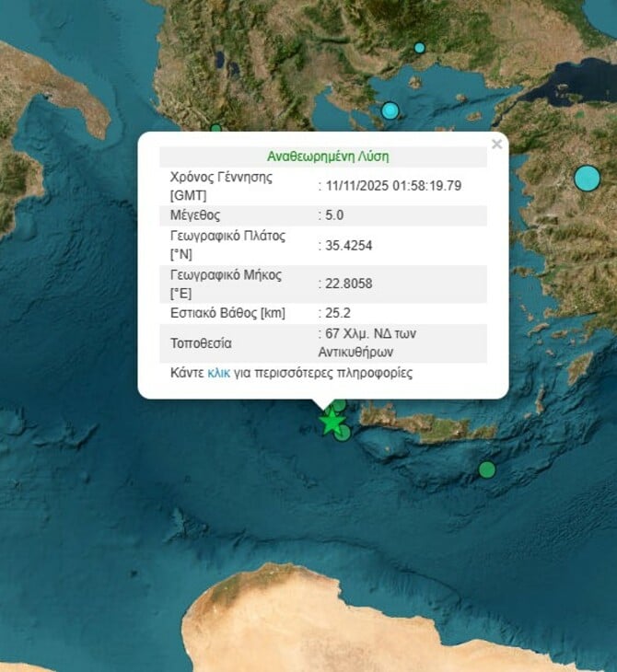This screenshot has width=617, height=672.
Task: Select the small cyan marker in northern Greece
Action: pyautogui.click(x=420, y=48)
